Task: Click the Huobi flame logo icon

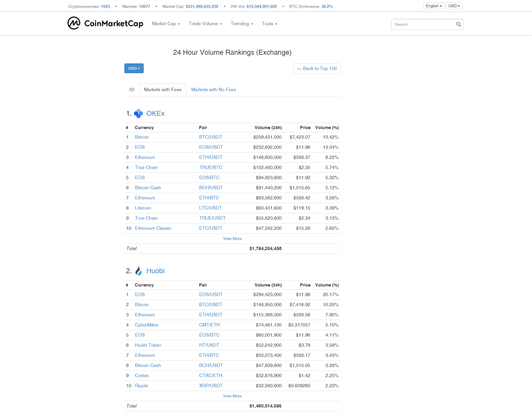Action: coord(139,271)
